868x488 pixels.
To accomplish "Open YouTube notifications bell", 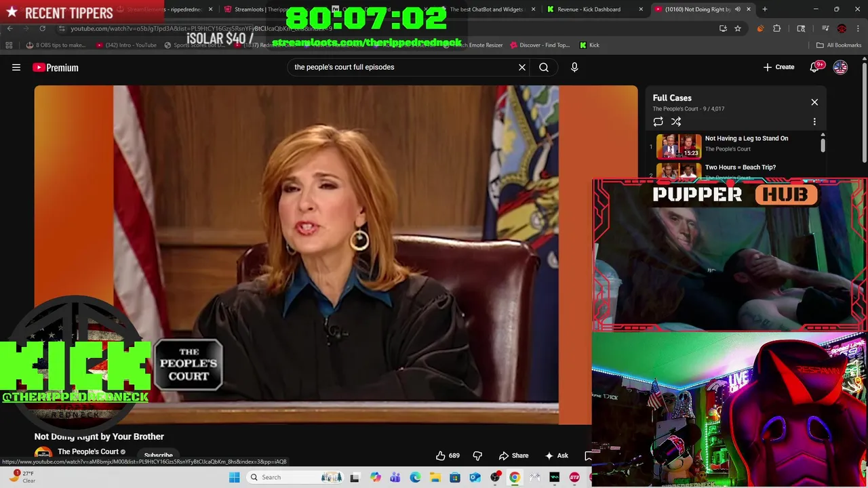I will click(816, 67).
